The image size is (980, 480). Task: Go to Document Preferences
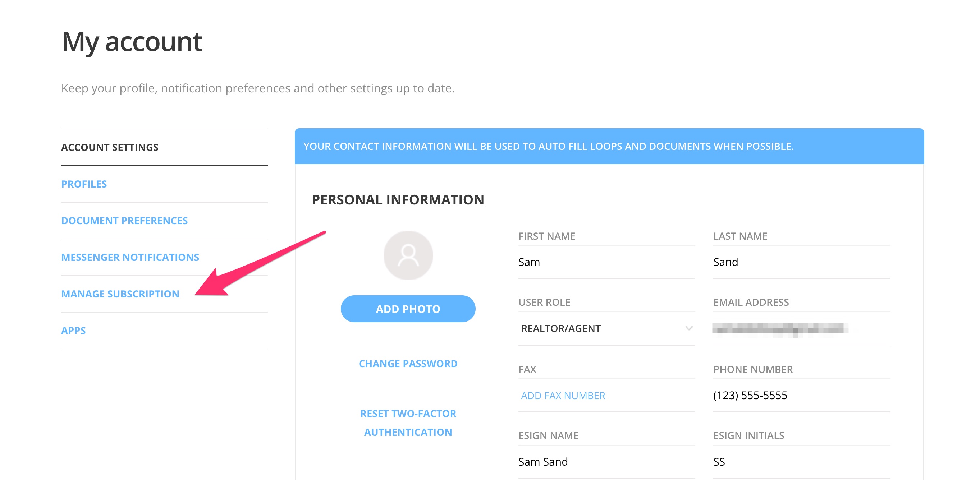click(x=124, y=221)
